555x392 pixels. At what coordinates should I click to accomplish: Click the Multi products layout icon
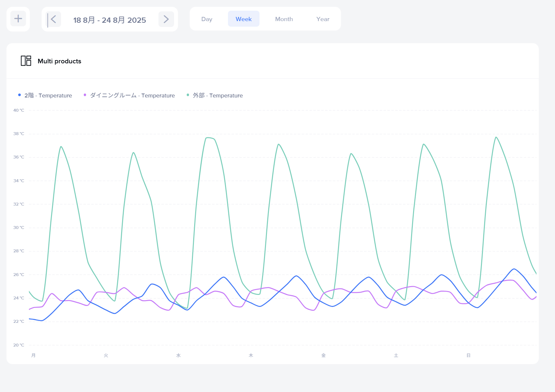(26, 61)
